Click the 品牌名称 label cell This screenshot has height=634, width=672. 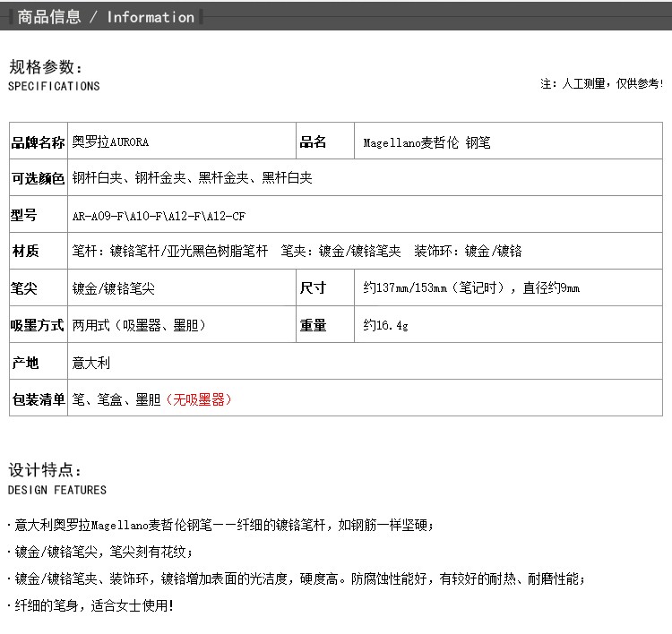[39, 141]
